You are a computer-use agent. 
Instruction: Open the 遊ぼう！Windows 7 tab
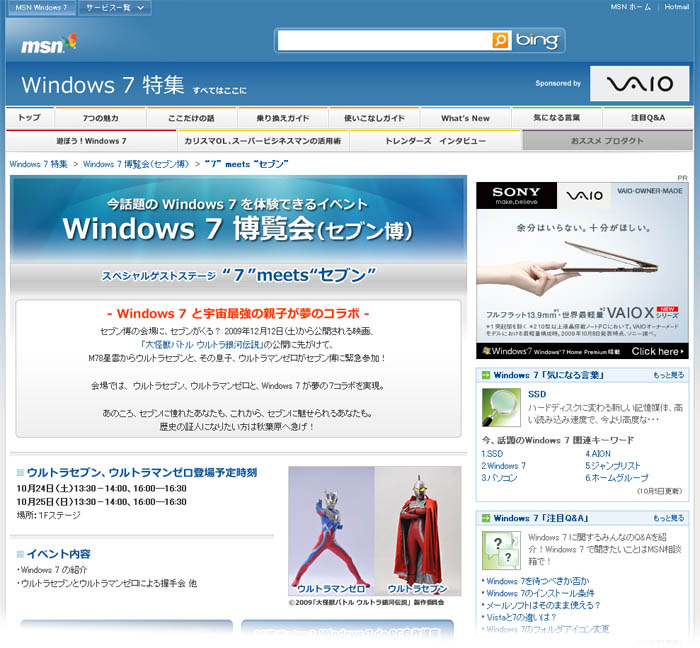point(92,141)
